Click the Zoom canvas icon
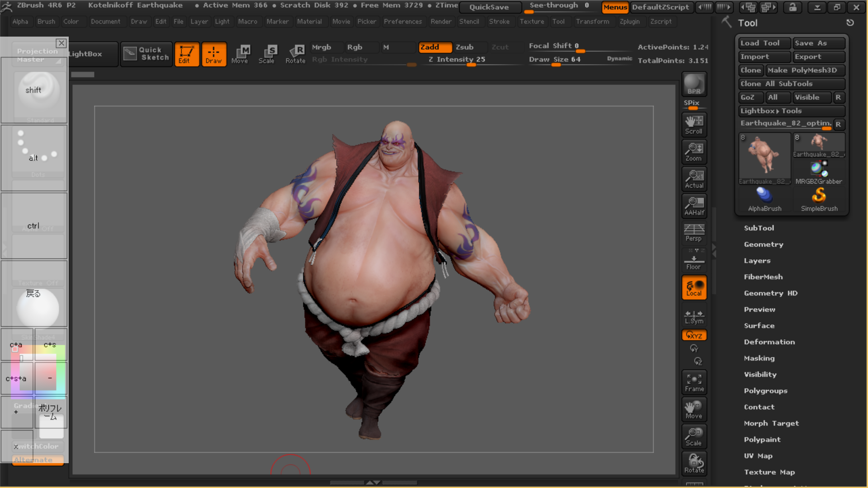Image resolution: width=868 pixels, height=488 pixels. (x=694, y=152)
